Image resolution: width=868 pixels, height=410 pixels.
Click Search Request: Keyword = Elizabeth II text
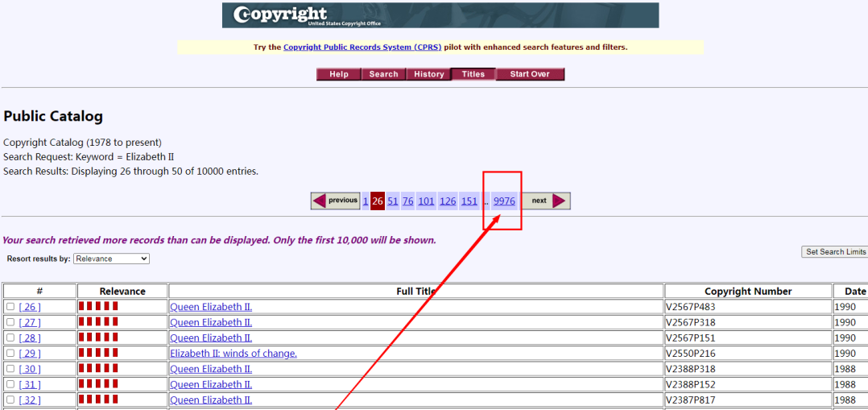point(89,157)
